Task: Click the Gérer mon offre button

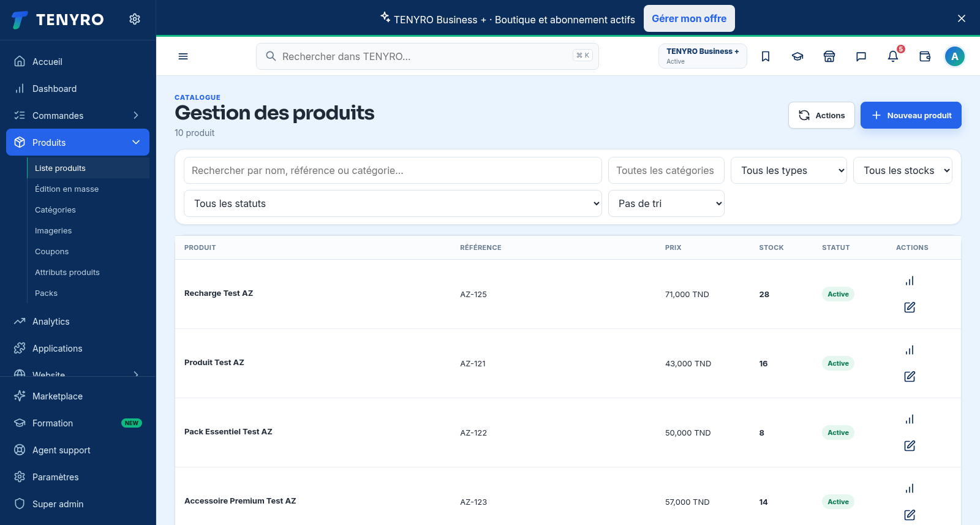Action: point(689,18)
